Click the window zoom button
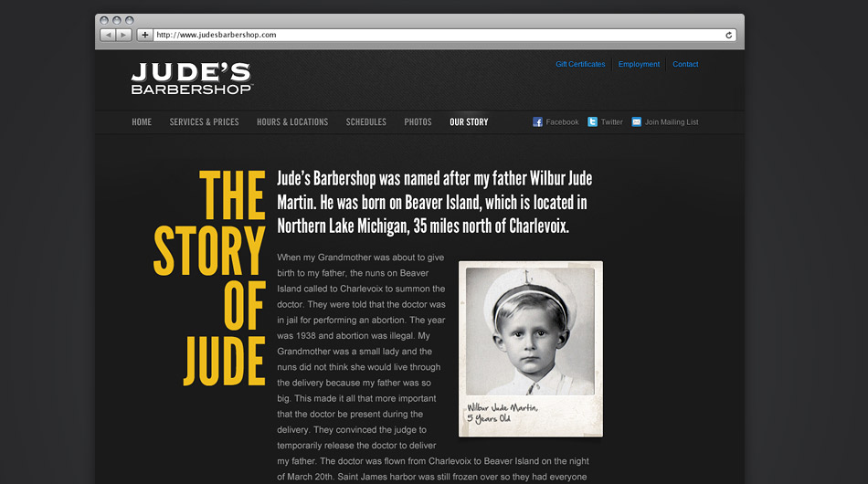 [x=130, y=20]
